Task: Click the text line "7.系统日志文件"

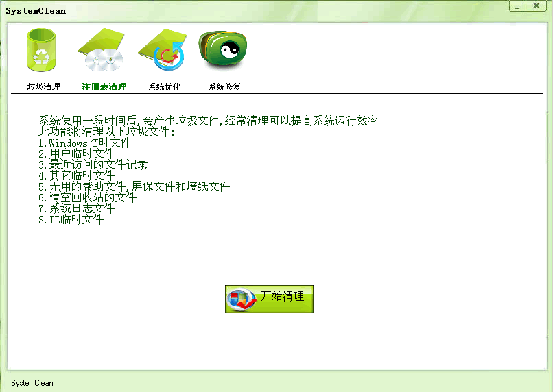Action: click(x=77, y=208)
